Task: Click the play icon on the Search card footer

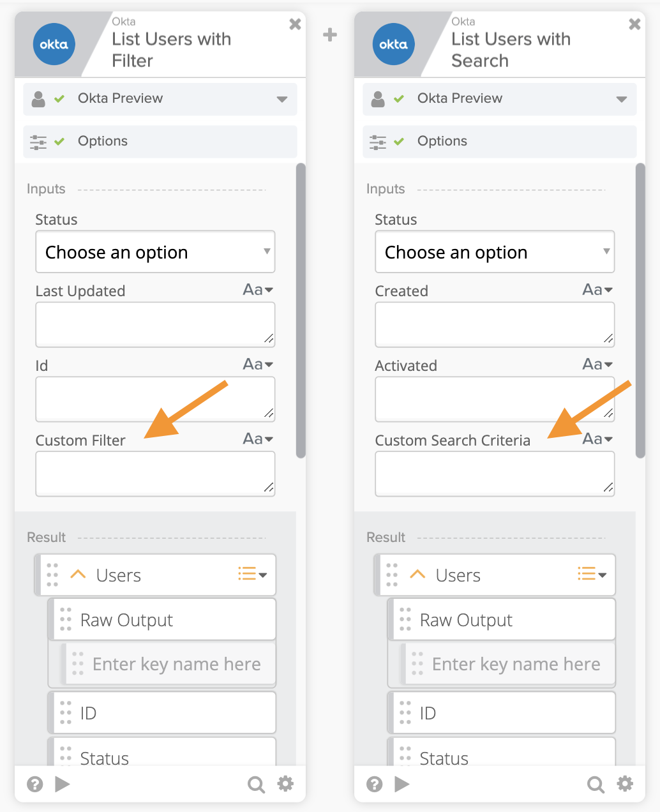Action: pos(402,784)
